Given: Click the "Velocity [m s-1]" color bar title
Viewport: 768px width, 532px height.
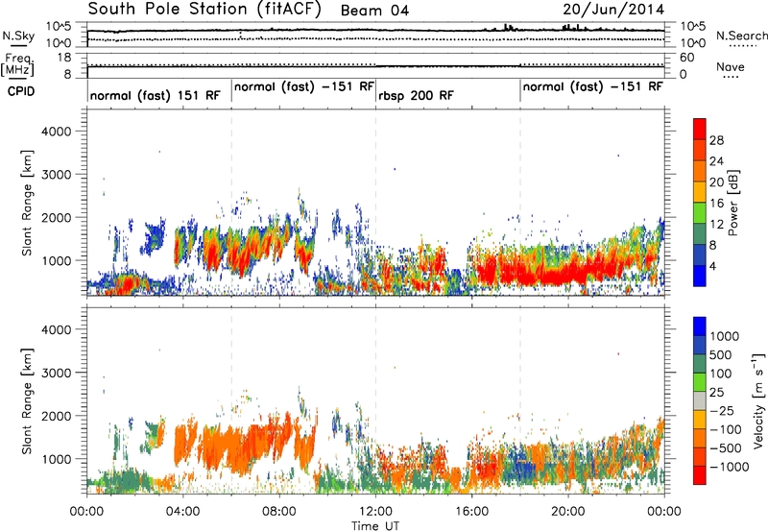Looking at the screenshot, I should 758,400.
